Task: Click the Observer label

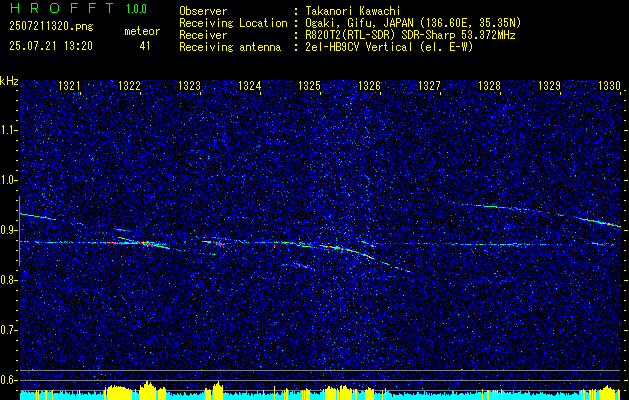Action: click(203, 11)
